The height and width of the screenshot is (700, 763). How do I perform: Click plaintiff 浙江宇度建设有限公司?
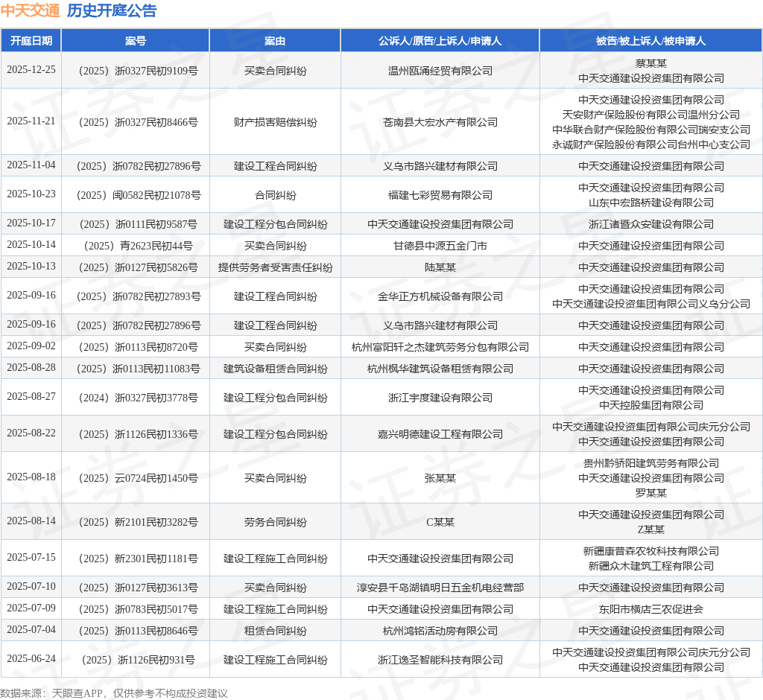440,398
